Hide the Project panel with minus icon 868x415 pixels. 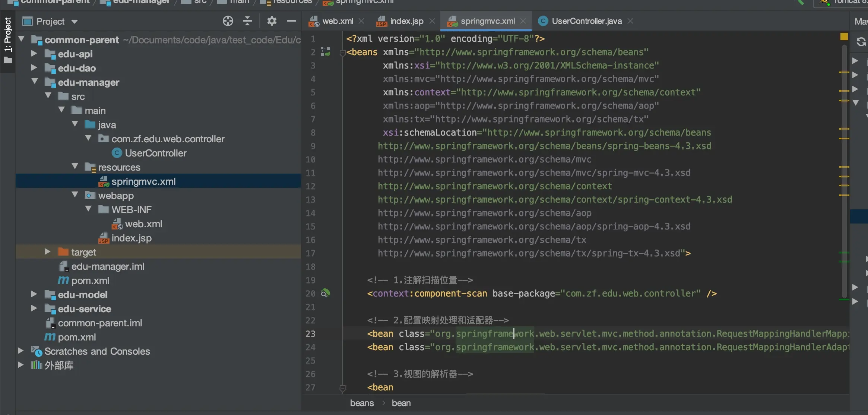(x=291, y=21)
